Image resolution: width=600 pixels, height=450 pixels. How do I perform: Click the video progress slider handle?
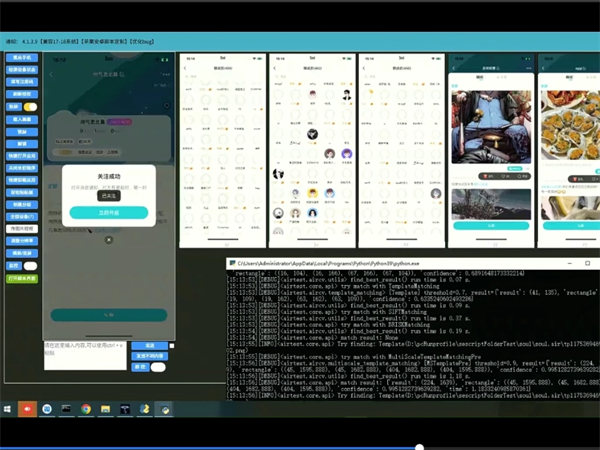click(418, 446)
